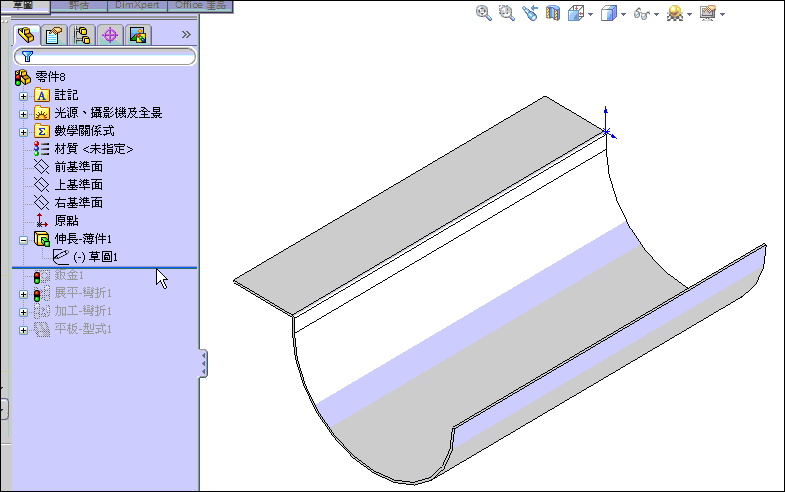Expand the 數學關係式 equations folder

tap(23, 132)
